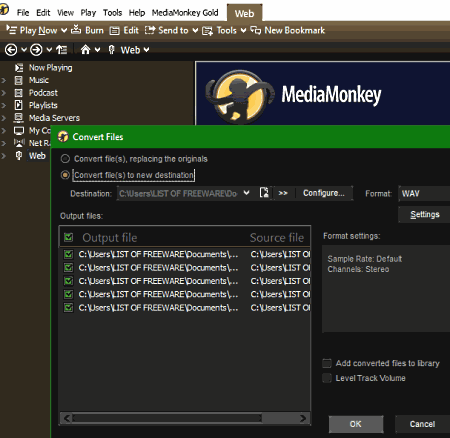Open the Send to dropdown arrow
Screen dimensions: 450x438
pyautogui.click(x=195, y=31)
